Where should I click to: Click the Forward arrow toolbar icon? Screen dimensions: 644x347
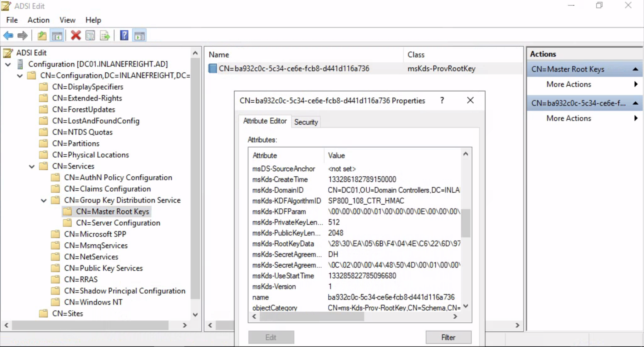click(x=22, y=36)
